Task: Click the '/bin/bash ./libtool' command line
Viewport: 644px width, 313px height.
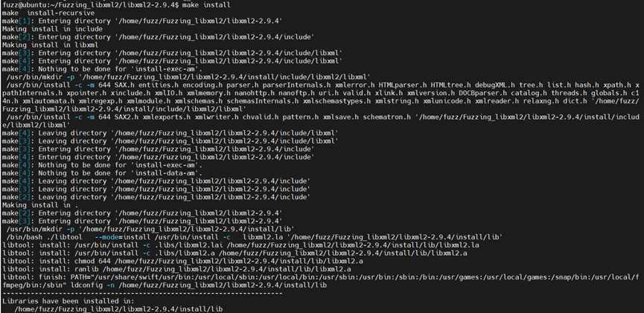Action: click(x=254, y=237)
